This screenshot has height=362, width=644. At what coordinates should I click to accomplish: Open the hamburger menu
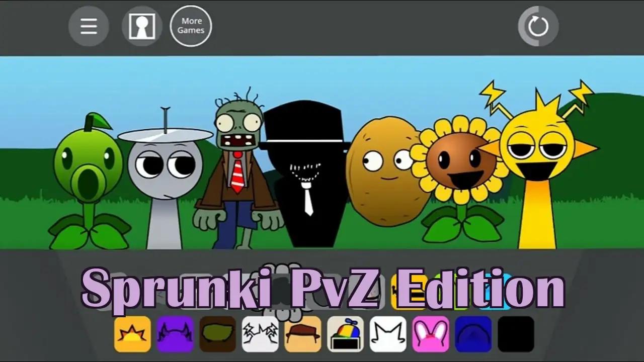tap(89, 26)
